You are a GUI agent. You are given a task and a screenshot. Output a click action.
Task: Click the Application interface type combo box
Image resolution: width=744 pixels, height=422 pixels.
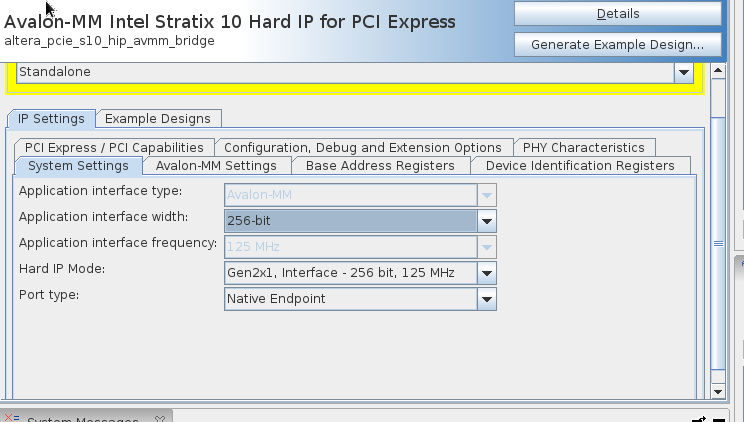tap(360, 194)
